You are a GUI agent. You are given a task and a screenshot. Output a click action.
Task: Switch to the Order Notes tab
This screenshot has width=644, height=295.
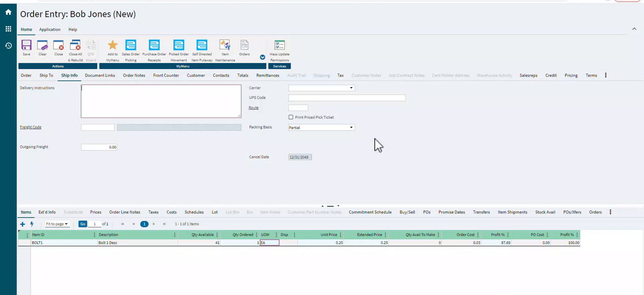click(134, 76)
